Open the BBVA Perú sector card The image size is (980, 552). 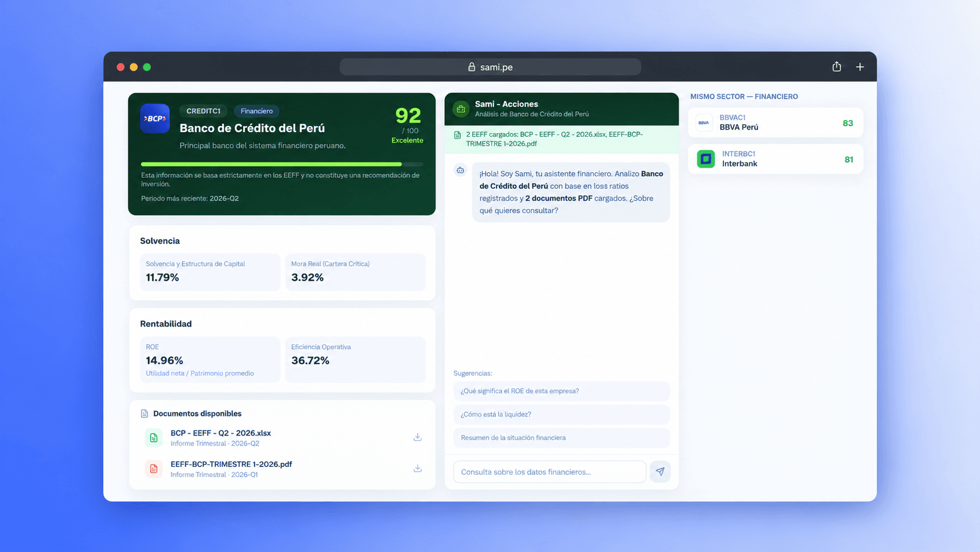[775, 123]
